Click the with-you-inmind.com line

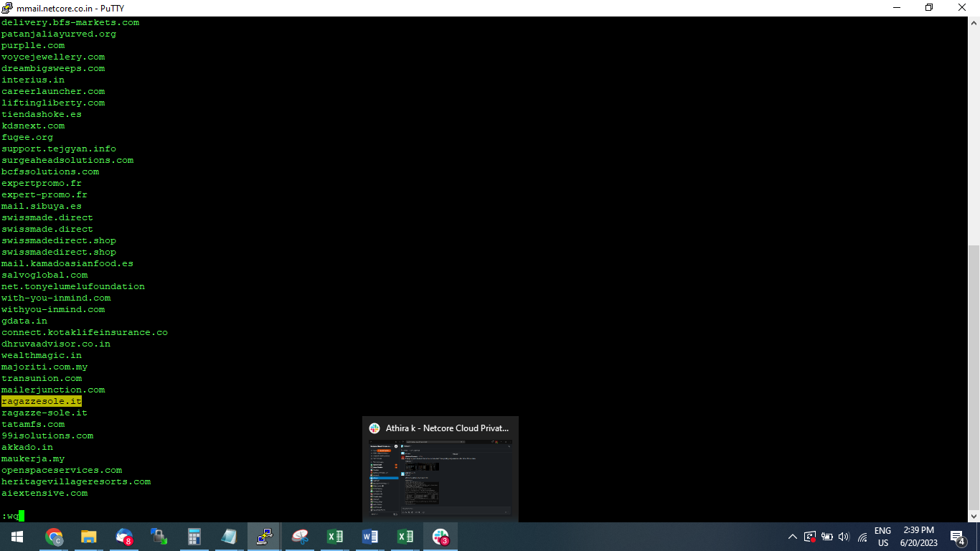[56, 298]
